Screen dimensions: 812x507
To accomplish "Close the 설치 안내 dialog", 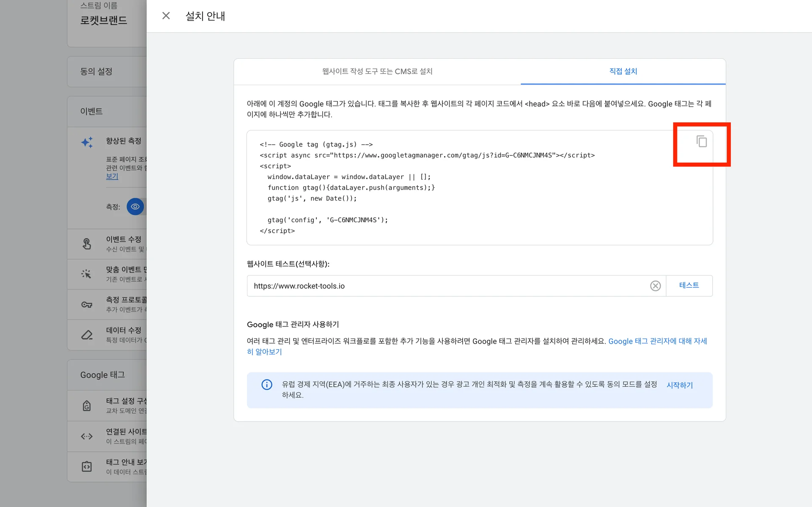I will coord(166,15).
